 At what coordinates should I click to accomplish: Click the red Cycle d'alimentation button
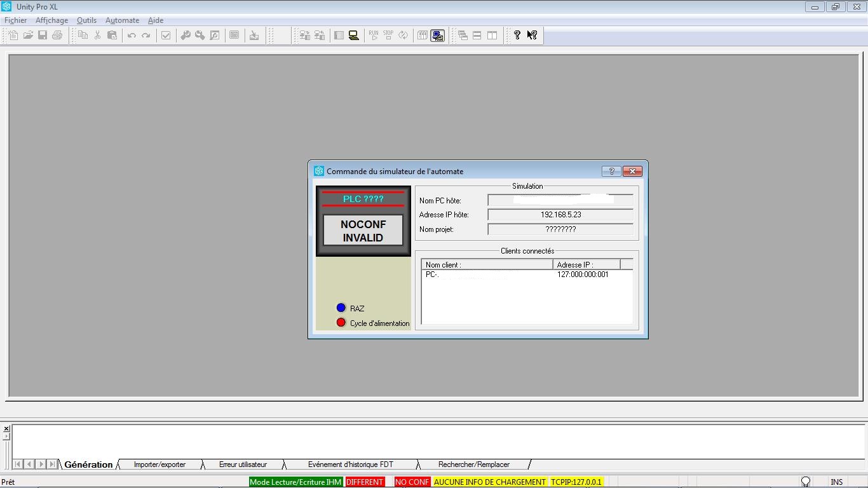click(341, 323)
